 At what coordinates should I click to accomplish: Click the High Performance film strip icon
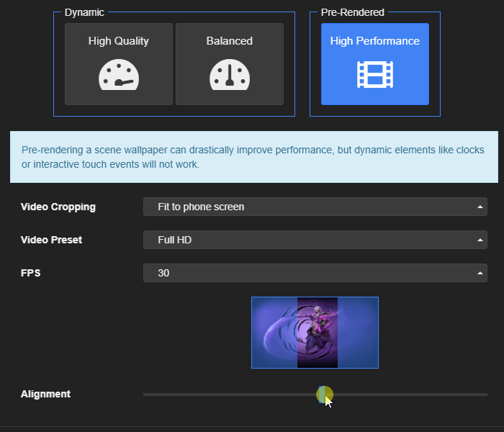pos(374,75)
